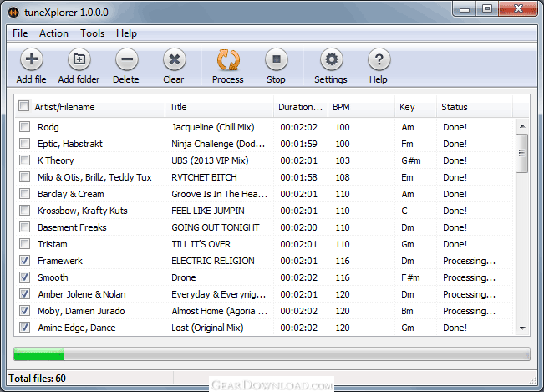Check the box next to Rodg
This screenshot has width=544, height=392.
click(24, 127)
